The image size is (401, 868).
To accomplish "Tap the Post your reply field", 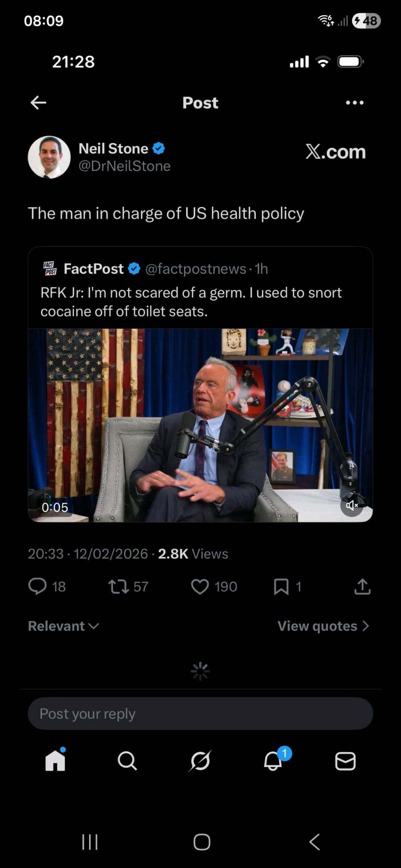I will (x=200, y=714).
